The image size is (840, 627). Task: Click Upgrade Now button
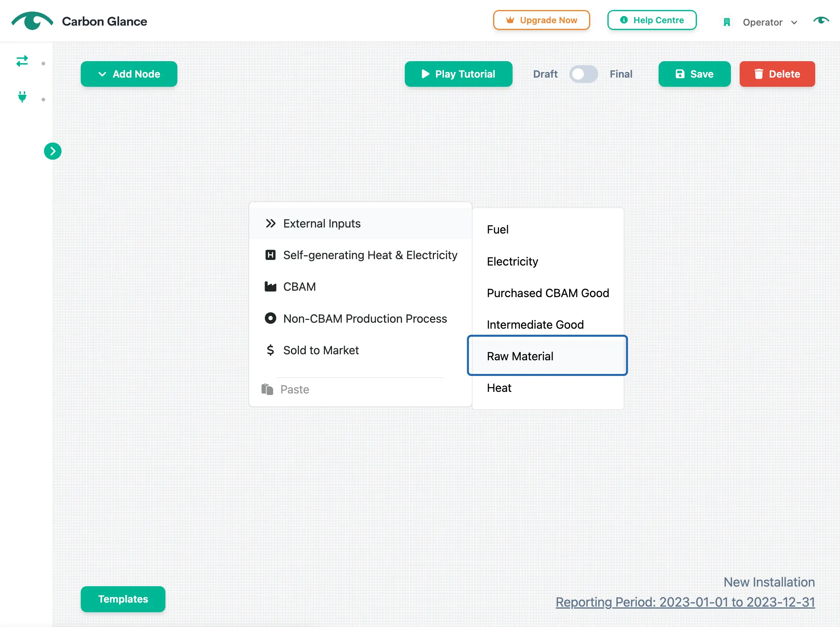click(541, 20)
